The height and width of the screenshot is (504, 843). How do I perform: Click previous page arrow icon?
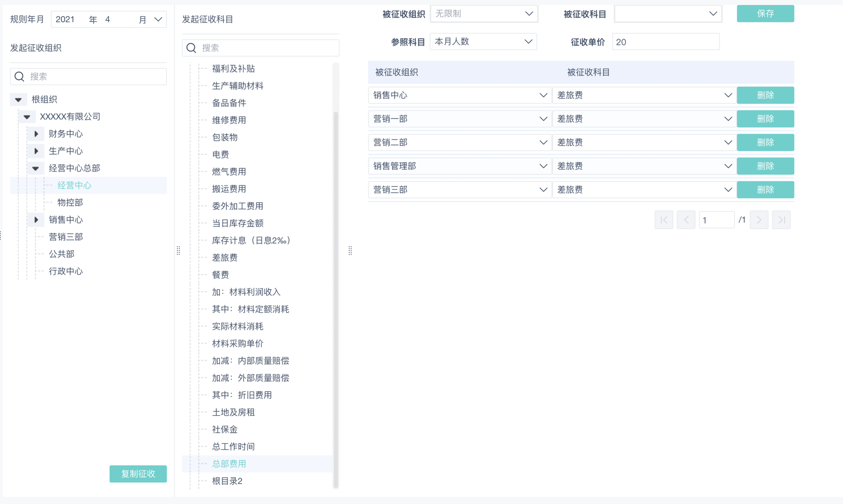tap(686, 220)
